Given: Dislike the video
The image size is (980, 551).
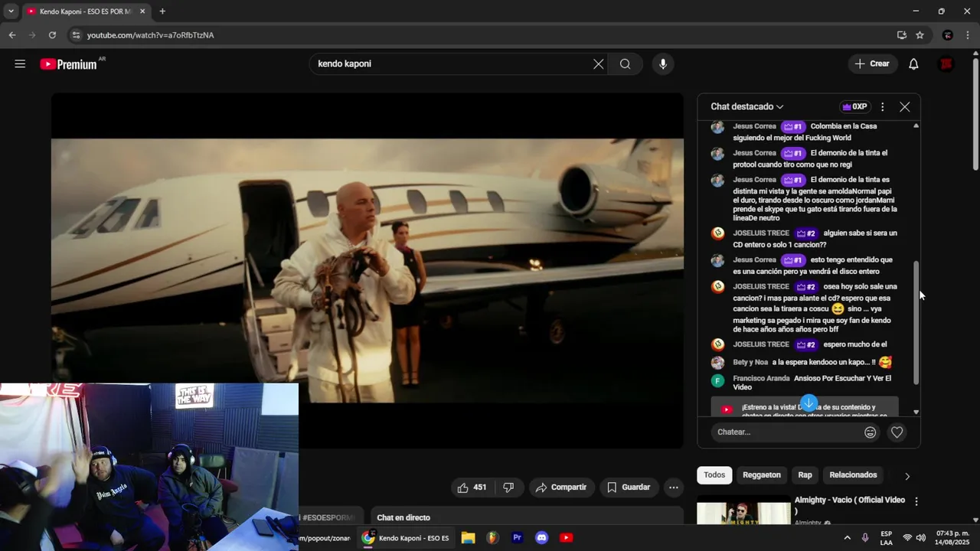Looking at the screenshot, I should tap(508, 487).
